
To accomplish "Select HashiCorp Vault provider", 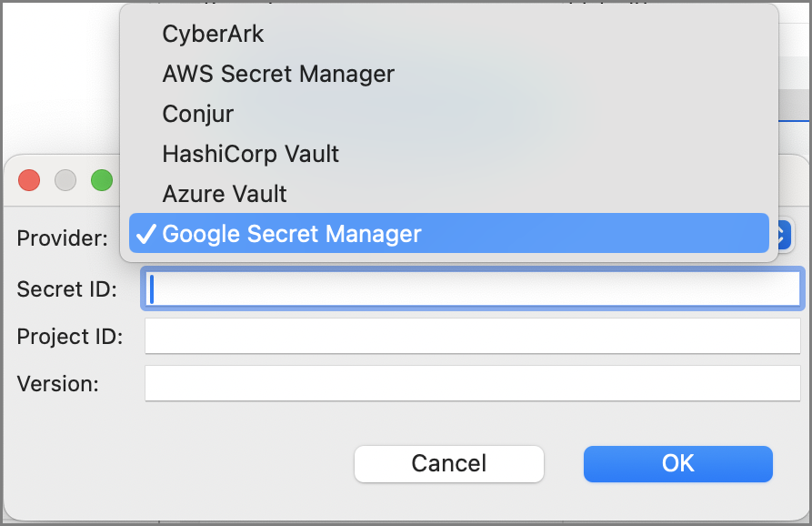I will (x=250, y=154).
